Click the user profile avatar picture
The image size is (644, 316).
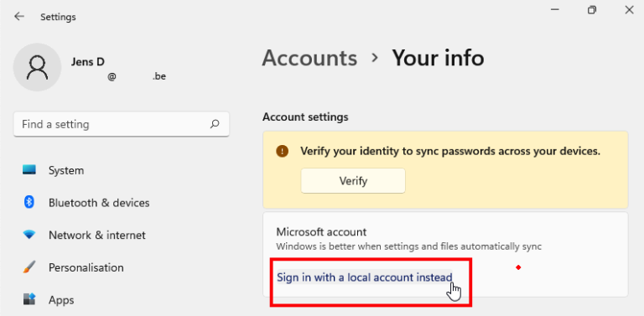38,67
